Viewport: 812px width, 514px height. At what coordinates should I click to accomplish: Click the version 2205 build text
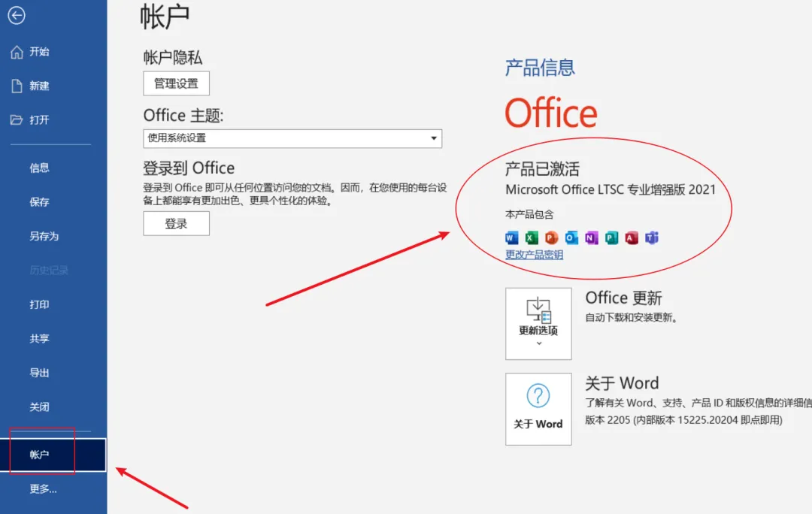(683, 420)
